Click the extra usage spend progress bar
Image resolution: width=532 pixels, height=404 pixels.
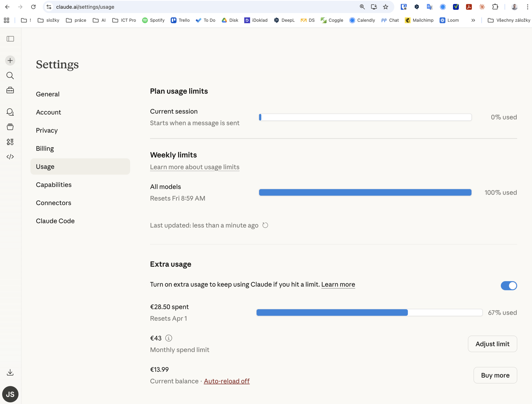click(x=369, y=313)
